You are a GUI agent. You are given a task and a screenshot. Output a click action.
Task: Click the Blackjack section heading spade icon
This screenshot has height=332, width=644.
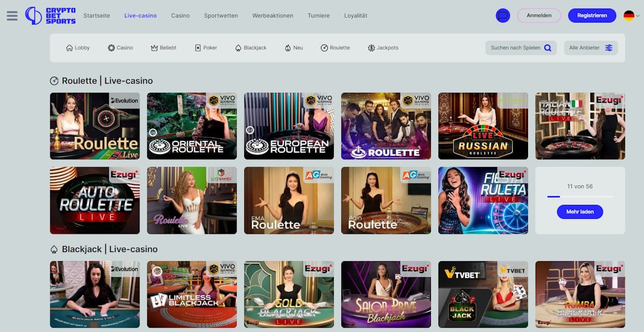coord(54,249)
